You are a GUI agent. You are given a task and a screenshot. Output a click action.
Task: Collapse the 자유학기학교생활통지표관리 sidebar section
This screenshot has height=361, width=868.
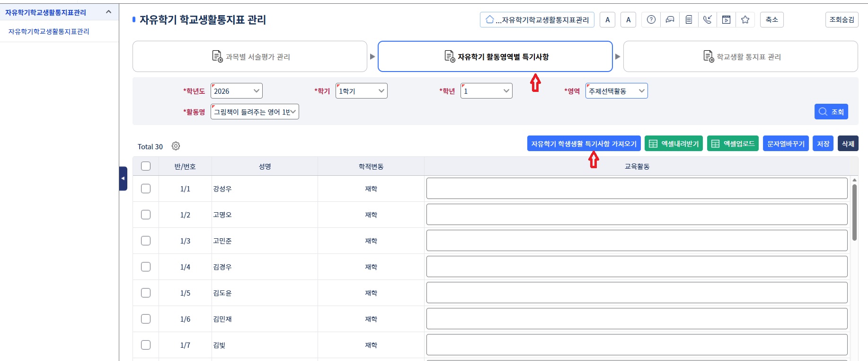(x=108, y=12)
